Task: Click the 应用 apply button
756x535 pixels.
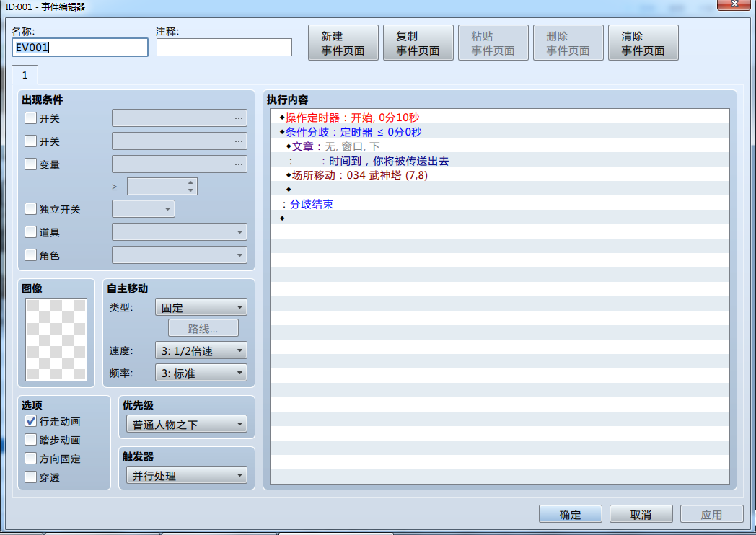Action: (712, 514)
